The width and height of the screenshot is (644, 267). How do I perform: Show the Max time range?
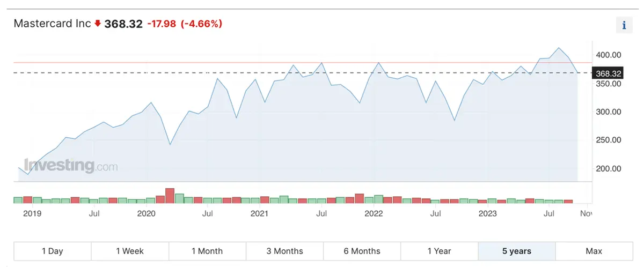click(x=594, y=251)
